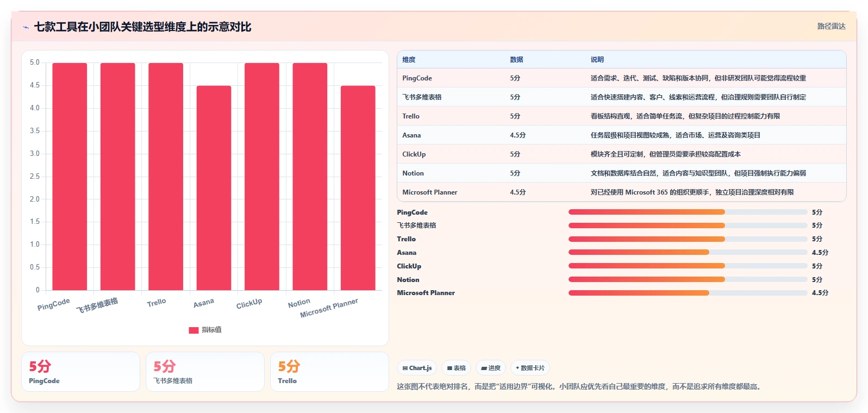Click the Asana label in progress list
Image resolution: width=868 pixels, height=413 pixels.
point(407,253)
